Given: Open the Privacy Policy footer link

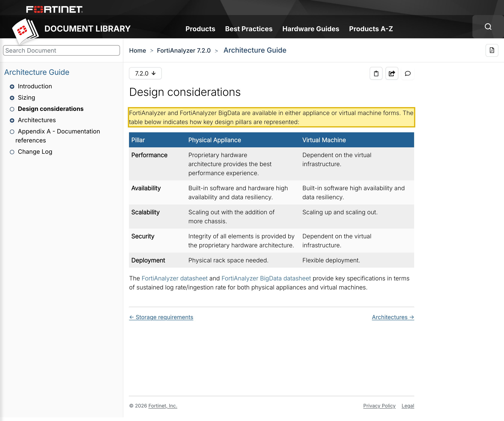Looking at the screenshot, I should pyautogui.click(x=379, y=406).
